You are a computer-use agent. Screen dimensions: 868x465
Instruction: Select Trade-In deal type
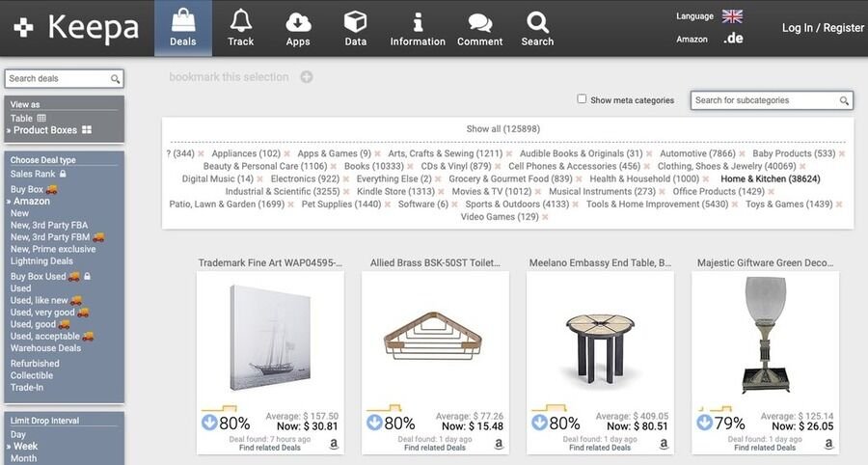[x=27, y=388]
